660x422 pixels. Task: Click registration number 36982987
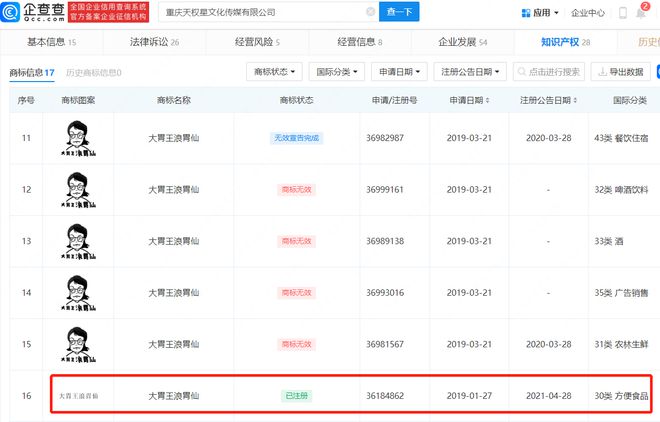point(385,138)
